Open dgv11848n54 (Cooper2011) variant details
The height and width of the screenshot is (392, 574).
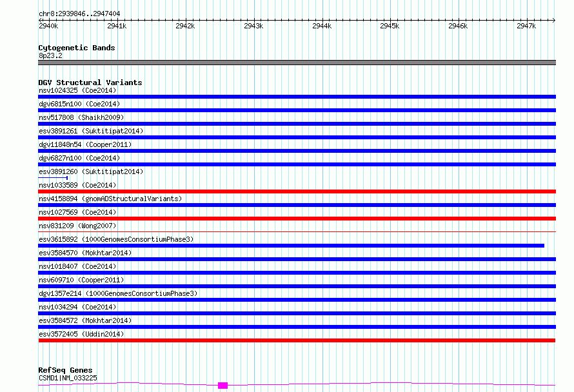pos(85,144)
